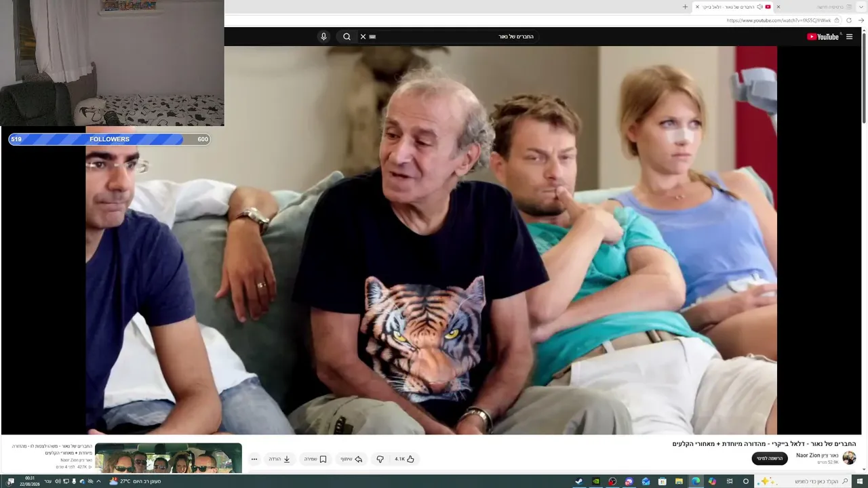The height and width of the screenshot is (488, 868).
Task: Switch to Microsoft Edge on the taskbar
Action: [695, 481]
